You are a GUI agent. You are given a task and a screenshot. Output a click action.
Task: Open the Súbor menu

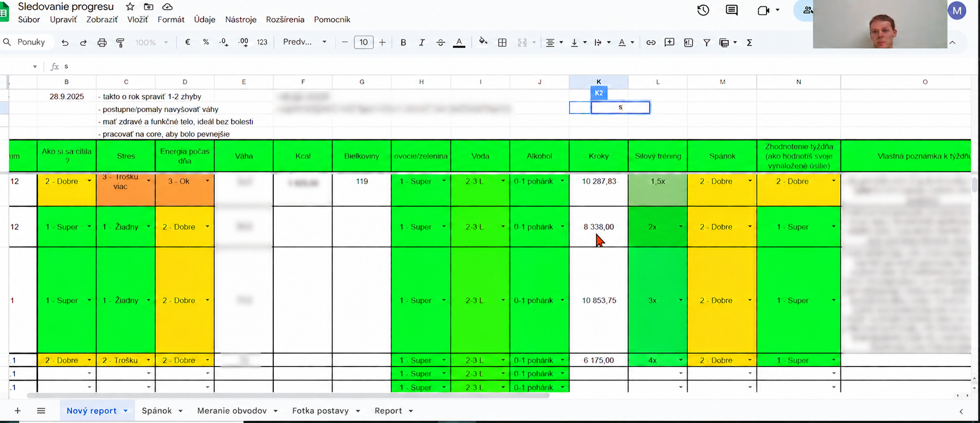tap(29, 20)
